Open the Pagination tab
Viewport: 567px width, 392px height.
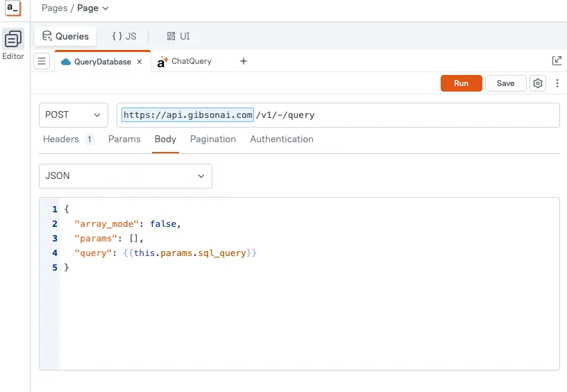click(212, 139)
